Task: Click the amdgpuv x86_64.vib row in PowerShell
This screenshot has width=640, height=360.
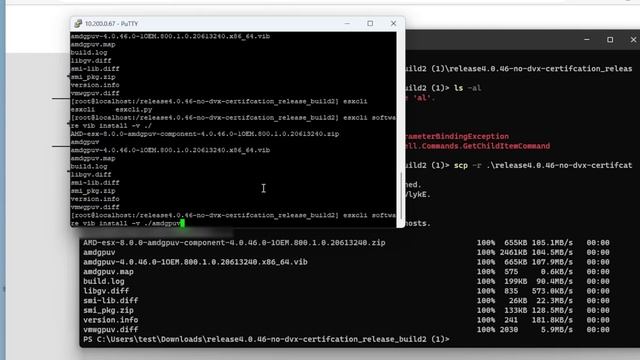Action: [x=195, y=262]
